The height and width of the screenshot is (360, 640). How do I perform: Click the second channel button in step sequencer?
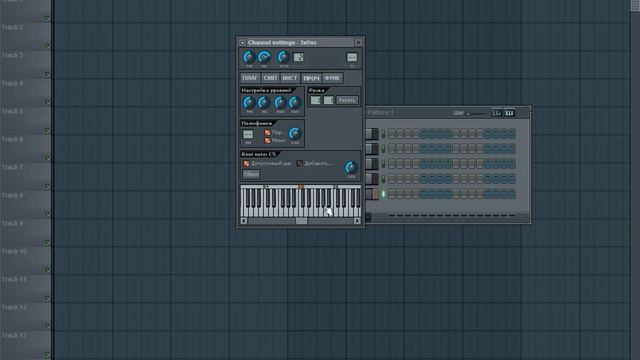[372, 149]
